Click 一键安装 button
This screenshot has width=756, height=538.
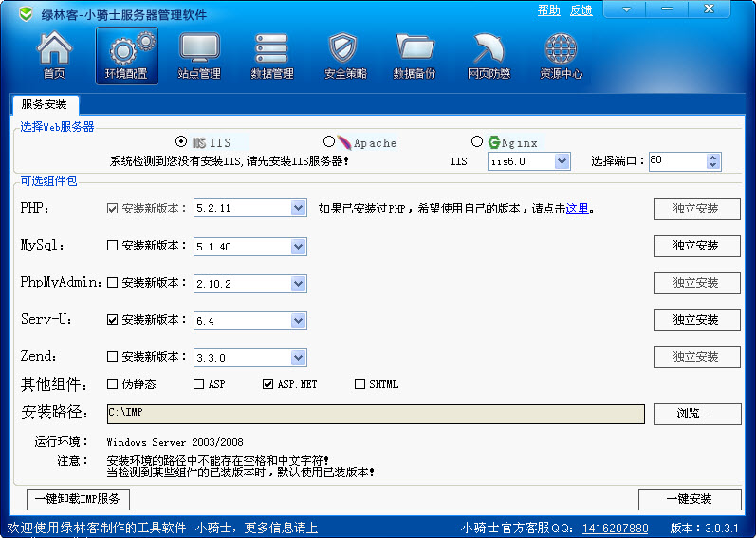(690, 499)
